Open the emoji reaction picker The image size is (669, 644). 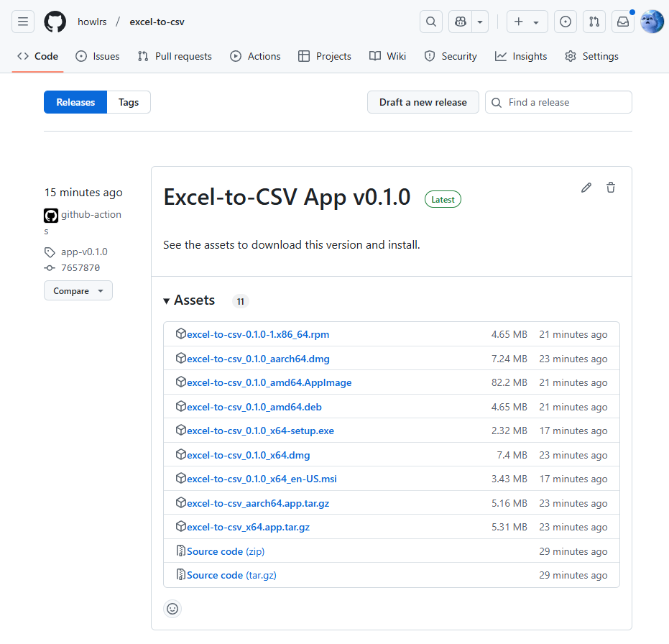coord(172,609)
